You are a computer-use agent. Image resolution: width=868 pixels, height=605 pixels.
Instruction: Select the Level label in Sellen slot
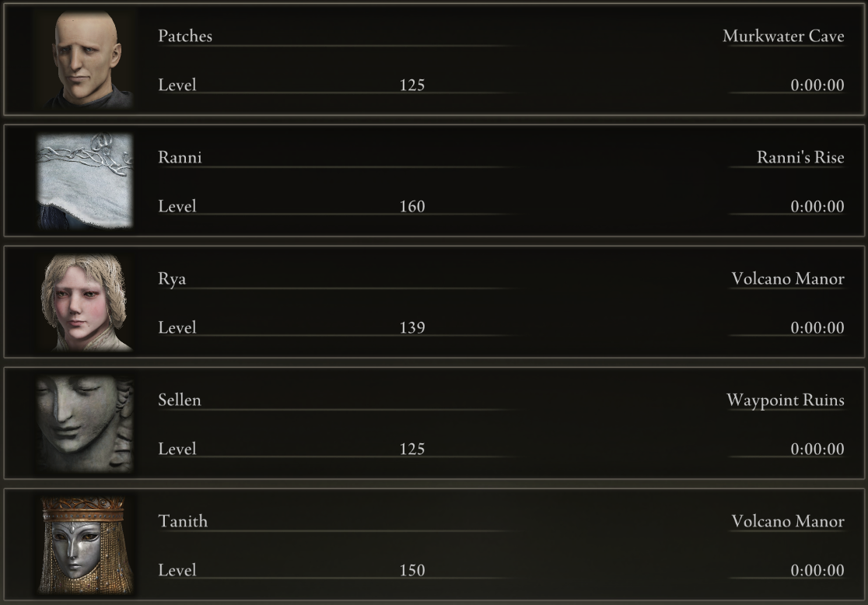click(x=177, y=449)
